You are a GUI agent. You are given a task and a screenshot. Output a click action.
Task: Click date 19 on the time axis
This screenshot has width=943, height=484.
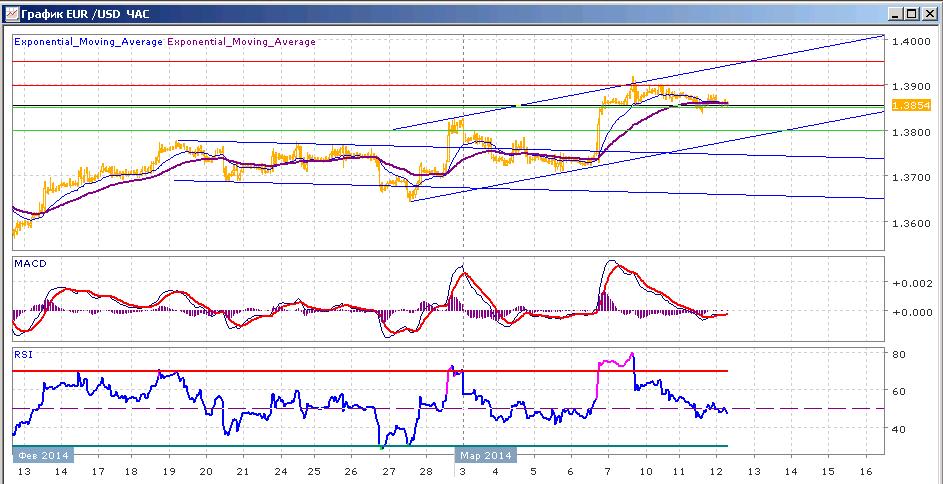170,472
